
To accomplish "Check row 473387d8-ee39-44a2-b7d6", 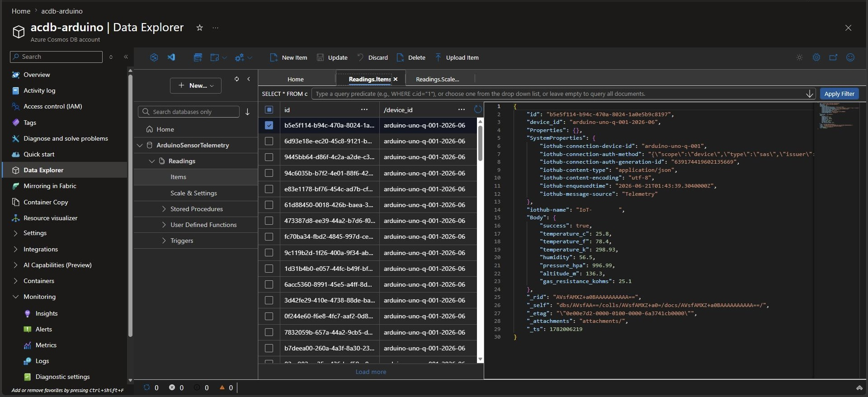I will [269, 221].
